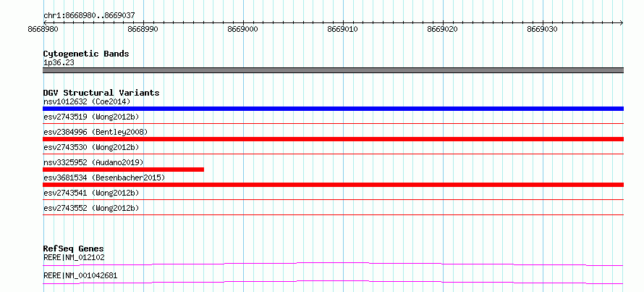Click ruler position 8669010
This screenshot has height=292, width=644.
coord(342,29)
